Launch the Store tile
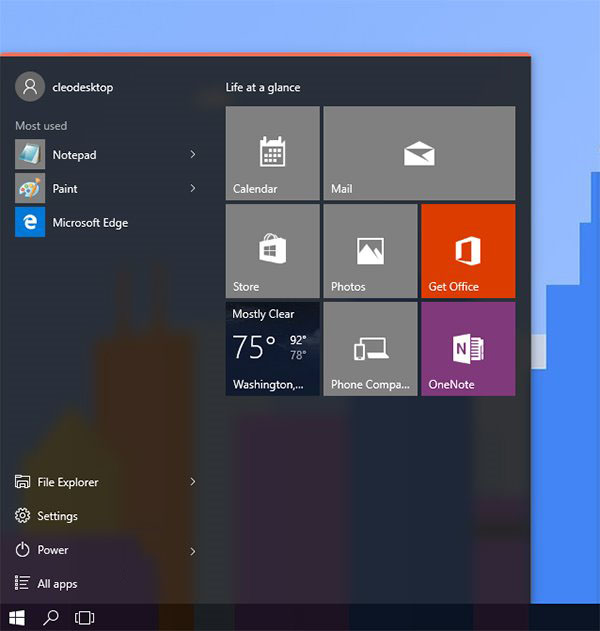600x631 pixels. tap(272, 251)
